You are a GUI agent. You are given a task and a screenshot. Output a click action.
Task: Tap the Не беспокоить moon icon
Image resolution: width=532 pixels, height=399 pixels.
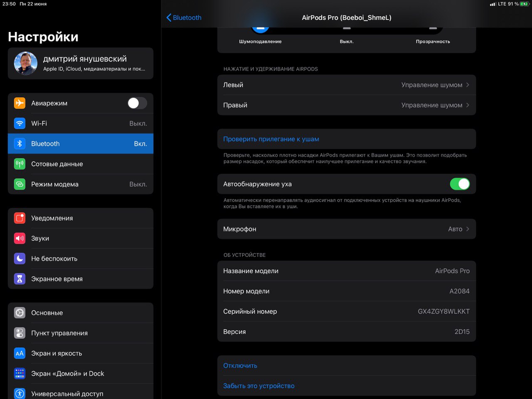point(20,259)
